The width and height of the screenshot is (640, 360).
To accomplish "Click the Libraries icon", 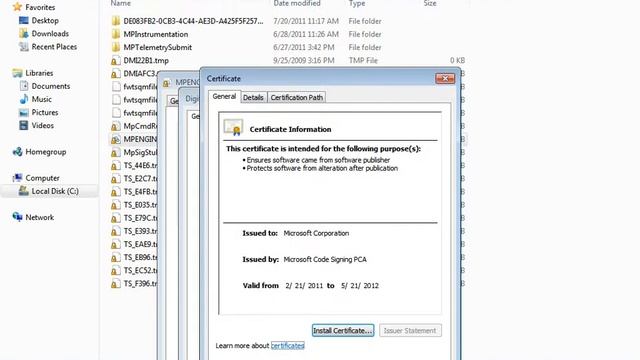I will (x=17, y=73).
